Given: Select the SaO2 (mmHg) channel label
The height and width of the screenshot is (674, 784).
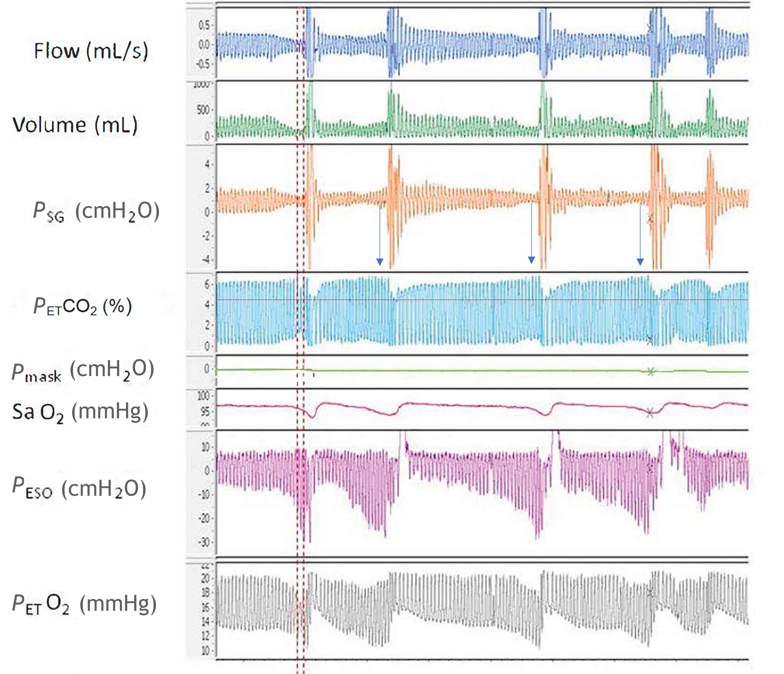Looking at the screenshot, I should [80, 412].
